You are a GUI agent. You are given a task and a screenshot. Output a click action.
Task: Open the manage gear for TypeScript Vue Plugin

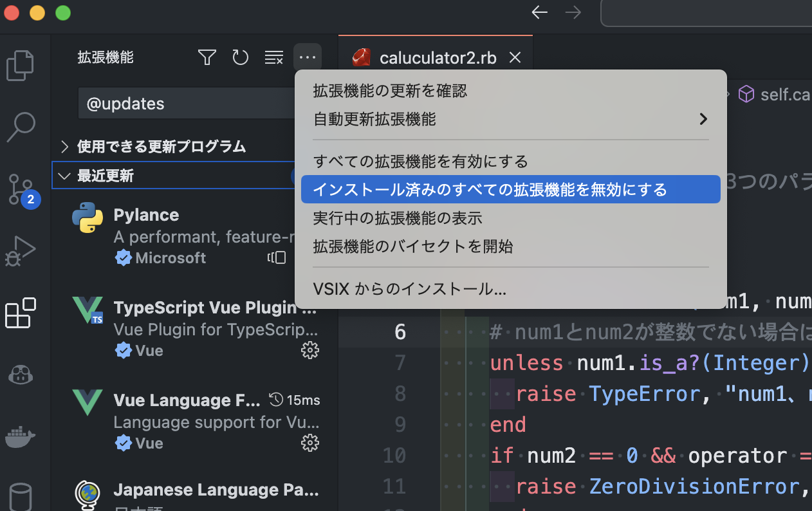tap(309, 350)
